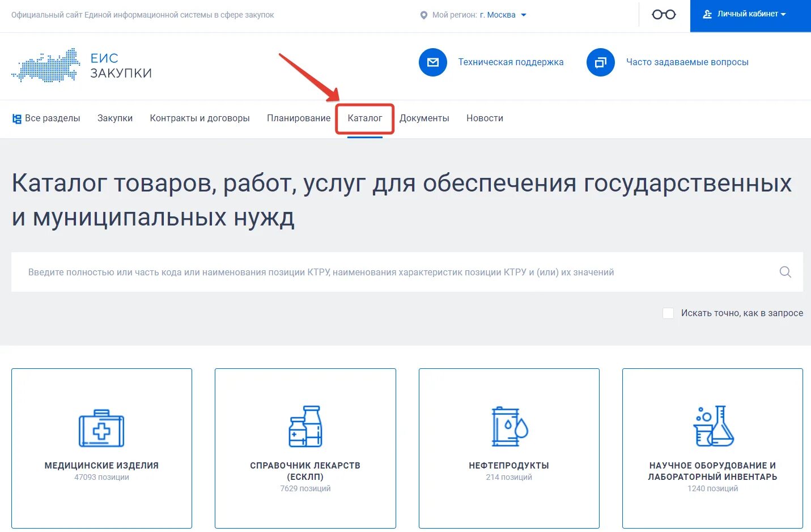Open the Контракты и договоры menu item

[200, 118]
